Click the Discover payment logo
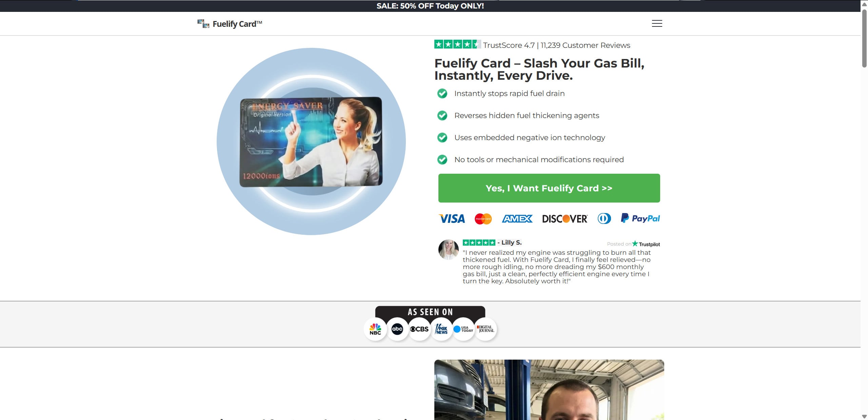The image size is (868, 420). click(x=565, y=218)
